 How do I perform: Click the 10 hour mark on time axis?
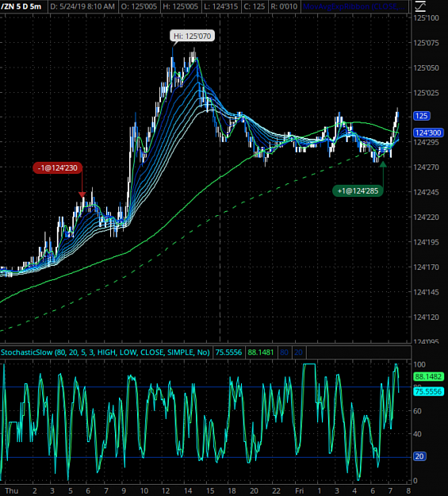point(144,490)
